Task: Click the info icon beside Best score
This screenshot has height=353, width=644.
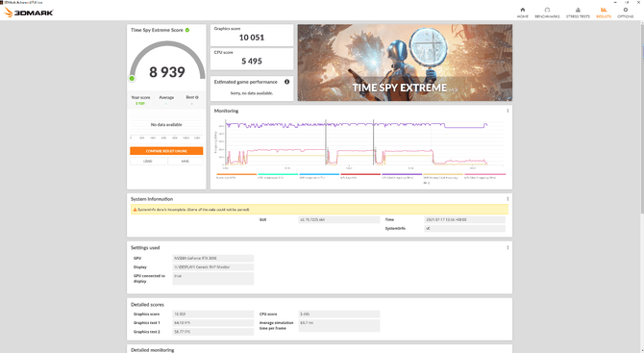Action: click(197, 97)
